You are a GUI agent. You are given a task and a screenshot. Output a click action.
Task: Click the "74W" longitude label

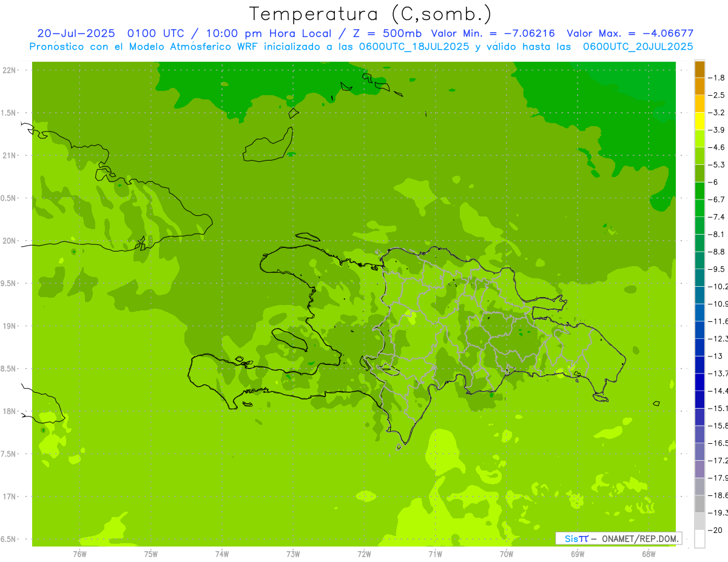(x=222, y=554)
